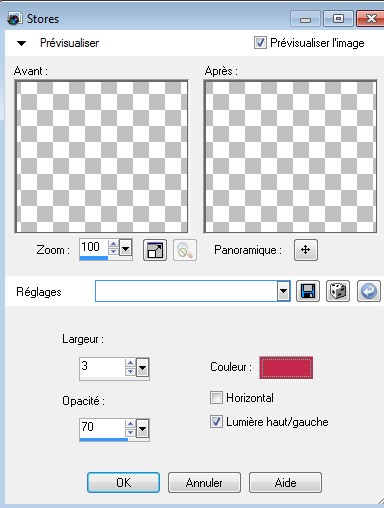Open the Réglages presets dropdown
384x508 pixels.
[x=283, y=291]
